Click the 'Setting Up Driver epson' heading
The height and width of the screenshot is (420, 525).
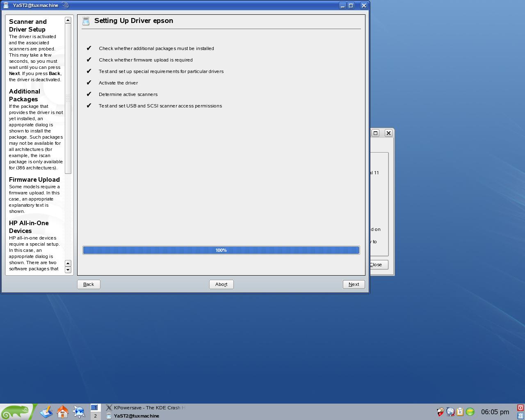[x=134, y=21]
